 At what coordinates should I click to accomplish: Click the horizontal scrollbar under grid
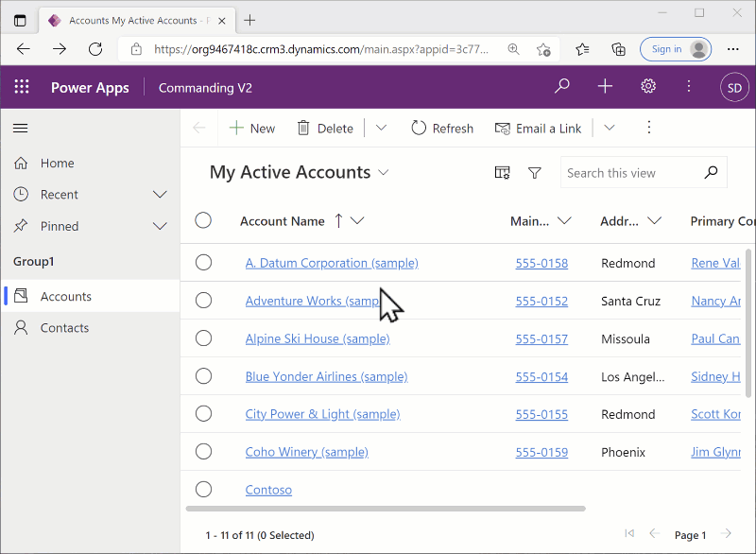[386, 509]
